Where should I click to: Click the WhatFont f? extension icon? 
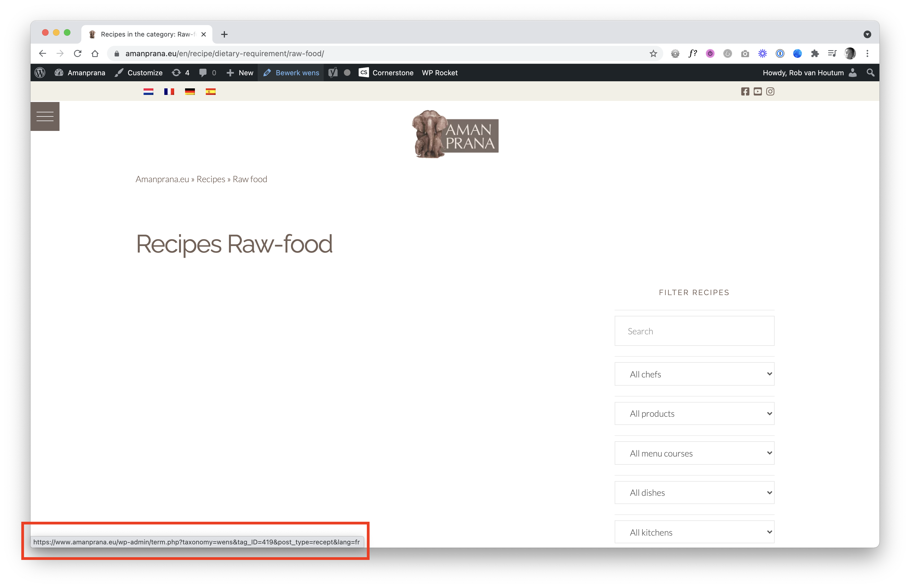(x=693, y=53)
